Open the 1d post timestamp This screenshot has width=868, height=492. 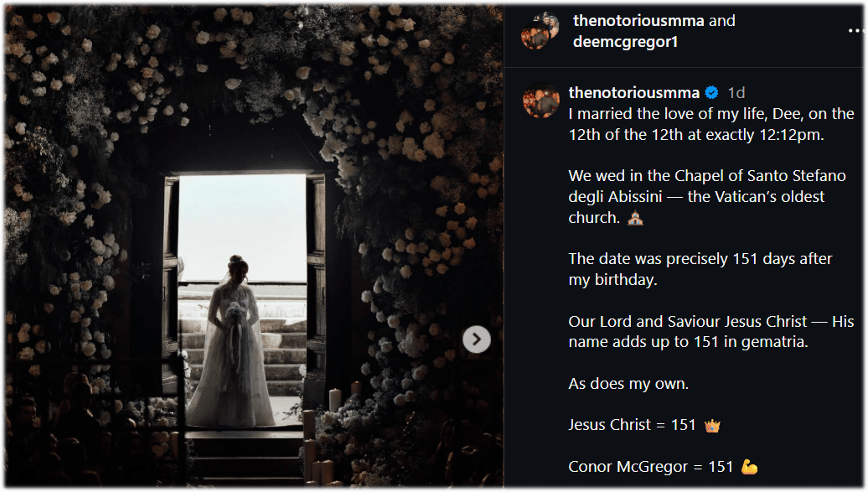point(736,92)
